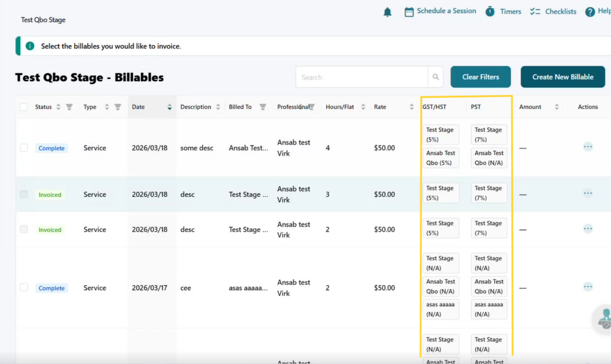Sort the Description column
611x364 pixels.
(218, 107)
